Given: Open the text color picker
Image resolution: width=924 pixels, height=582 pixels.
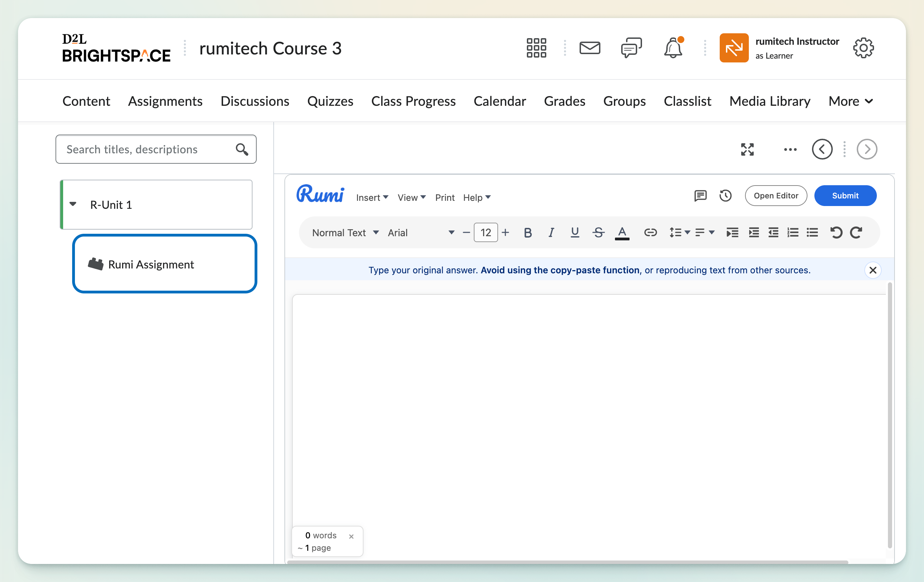Looking at the screenshot, I should 622,232.
